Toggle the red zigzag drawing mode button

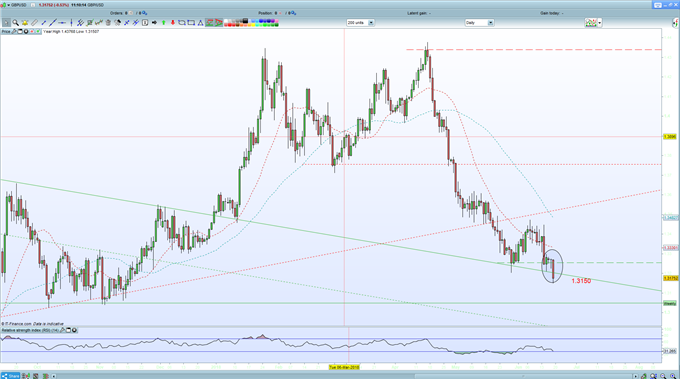(x=218, y=23)
